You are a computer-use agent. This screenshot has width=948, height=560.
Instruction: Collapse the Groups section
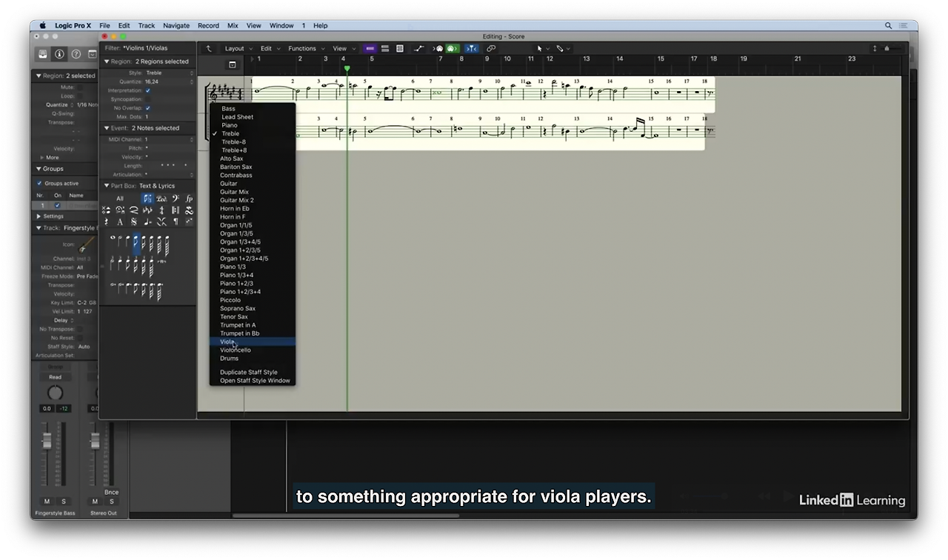coord(39,169)
